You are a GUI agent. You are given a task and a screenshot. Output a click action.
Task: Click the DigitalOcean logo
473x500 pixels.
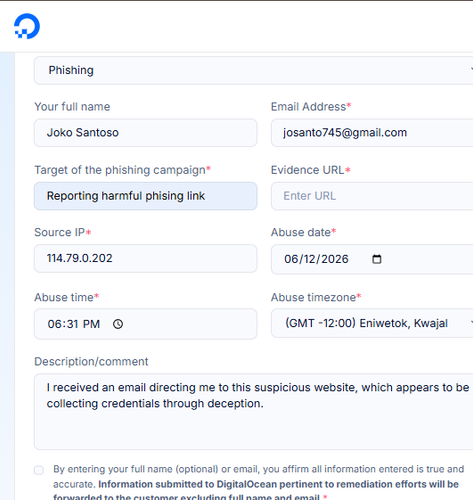[27, 26]
